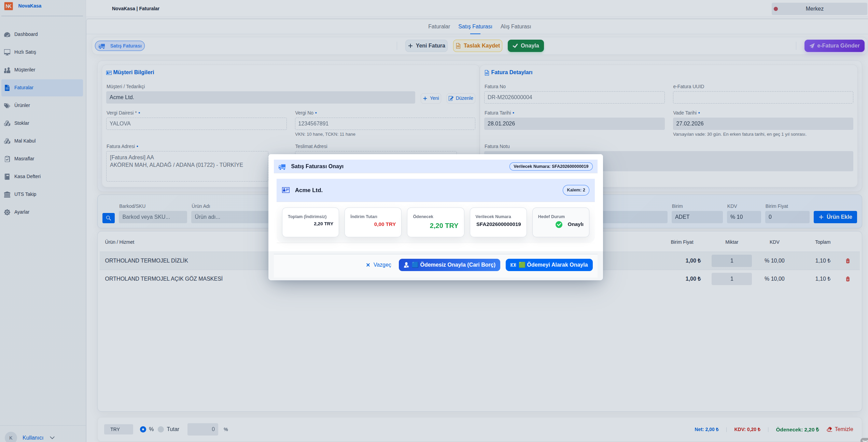Select the % discount radio button
Screen dimensions: 868x442
click(143, 429)
